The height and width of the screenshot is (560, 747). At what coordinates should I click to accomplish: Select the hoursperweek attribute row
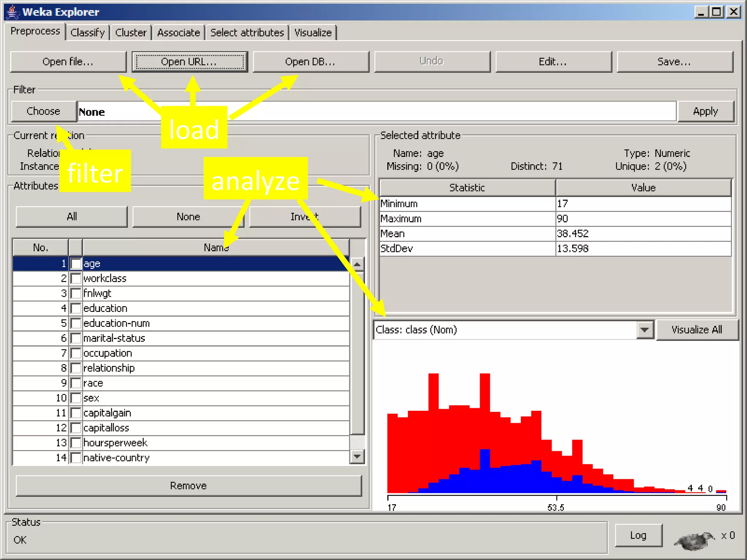(181, 443)
